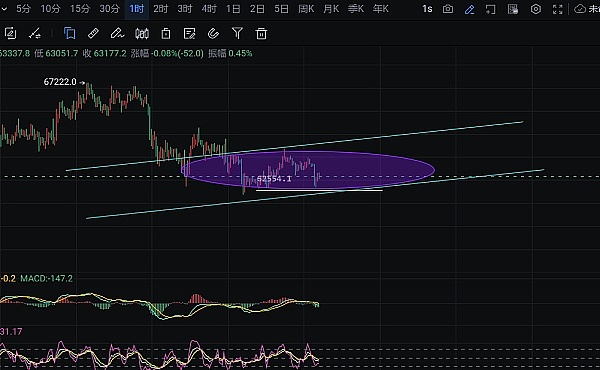Viewport: 600px width, 370px height.
Task: Open the cloud sync icon
Action: tap(580, 9)
